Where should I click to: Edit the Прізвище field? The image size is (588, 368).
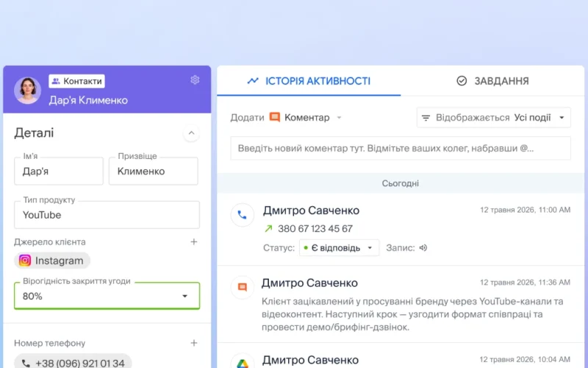tap(154, 171)
